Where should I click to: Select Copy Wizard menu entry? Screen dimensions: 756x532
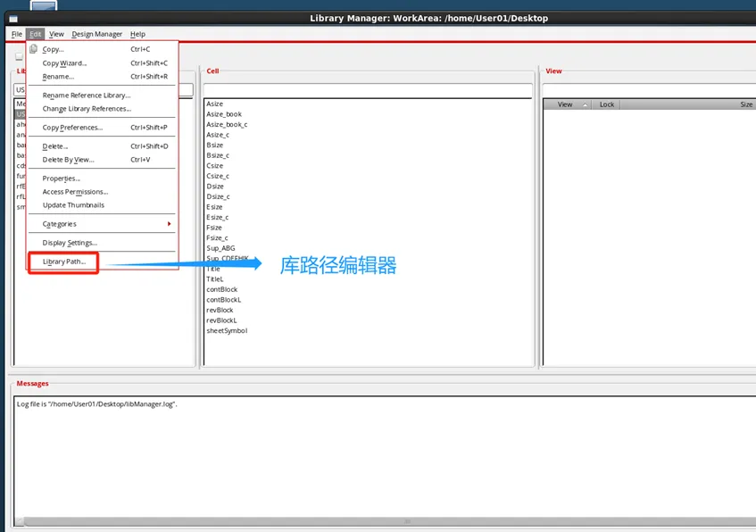point(64,63)
